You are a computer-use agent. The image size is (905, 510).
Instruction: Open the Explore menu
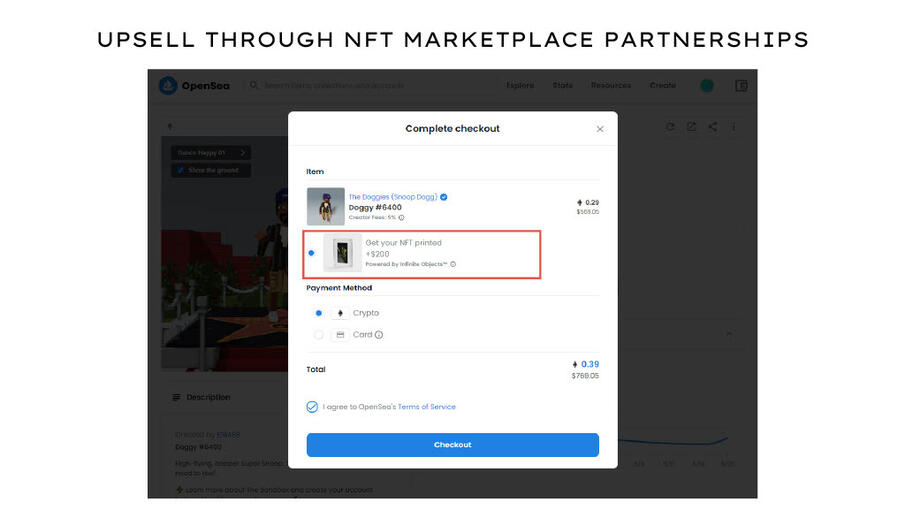pyautogui.click(x=520, y=86)
